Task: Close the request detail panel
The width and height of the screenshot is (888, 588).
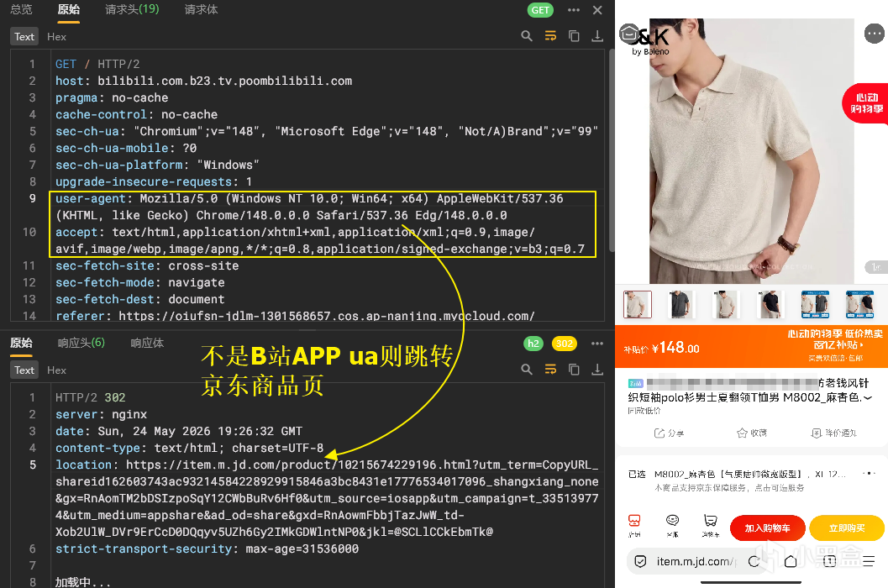Action: pyautogui.click(x=597, y=10)
